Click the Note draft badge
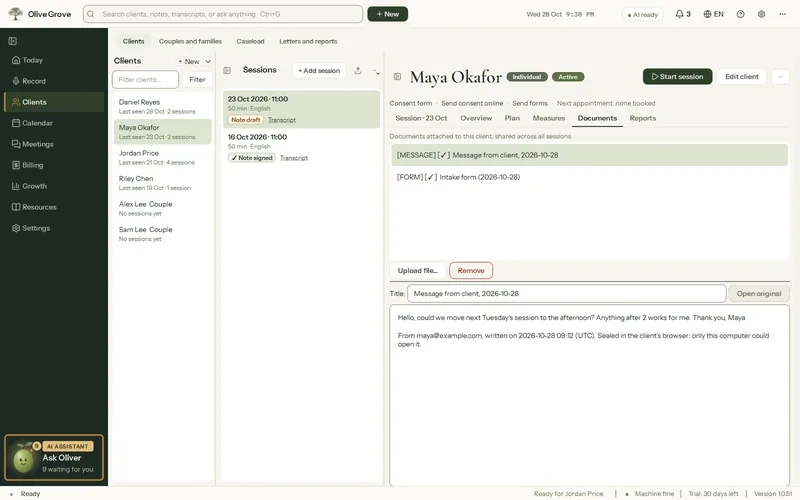The image size is (800, 500). click(x=245, y=120)
